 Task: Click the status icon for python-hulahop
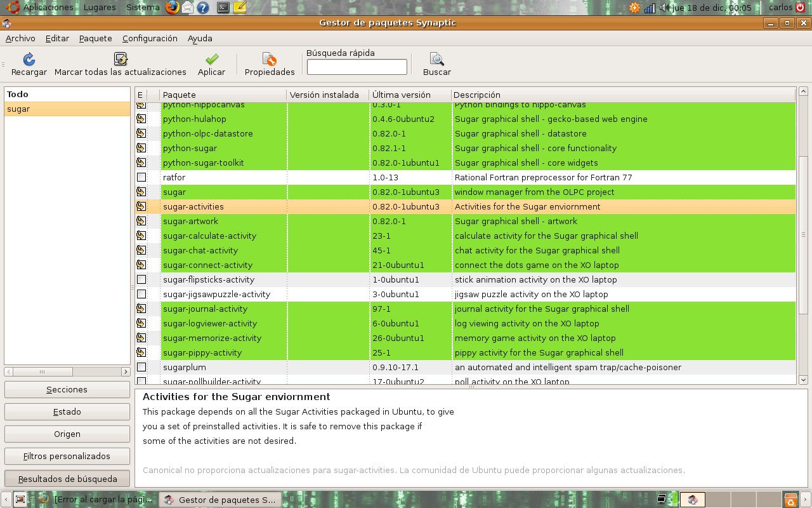[x=141, y=119]
